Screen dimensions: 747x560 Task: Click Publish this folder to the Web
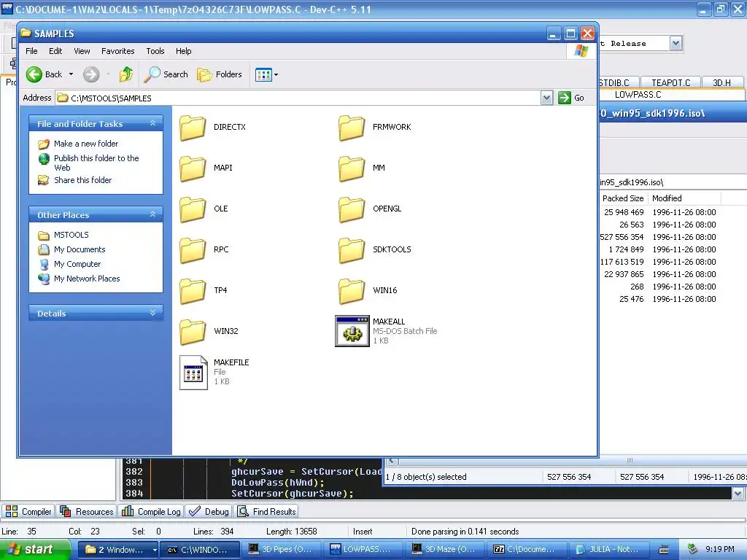(x=96, y=163)
